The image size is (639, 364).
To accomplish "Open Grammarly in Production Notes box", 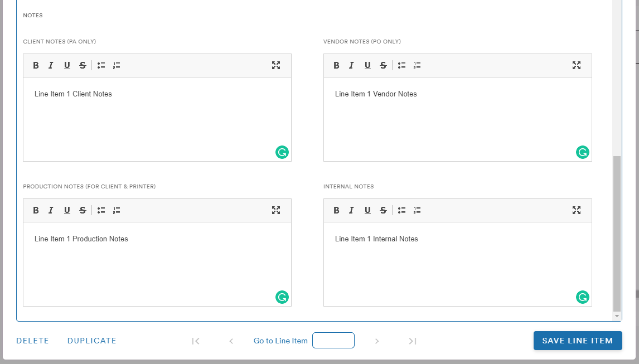I will click(282, 297).
